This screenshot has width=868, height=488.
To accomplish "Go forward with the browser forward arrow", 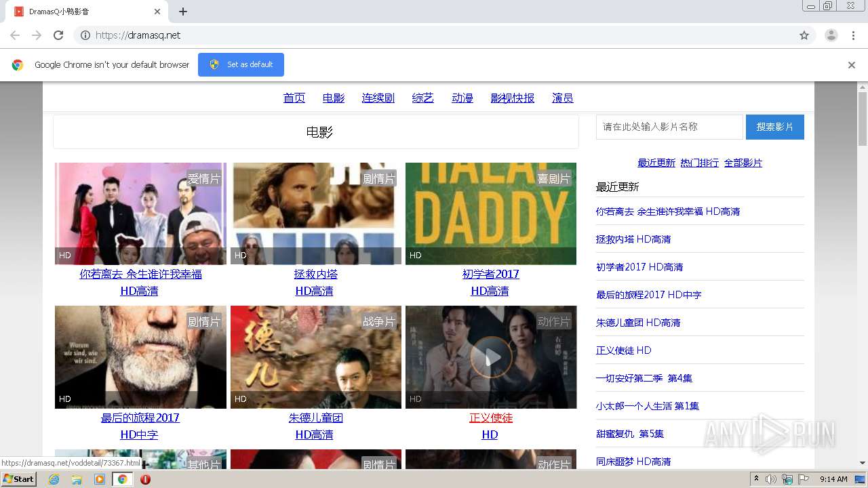I will (37, 35).
